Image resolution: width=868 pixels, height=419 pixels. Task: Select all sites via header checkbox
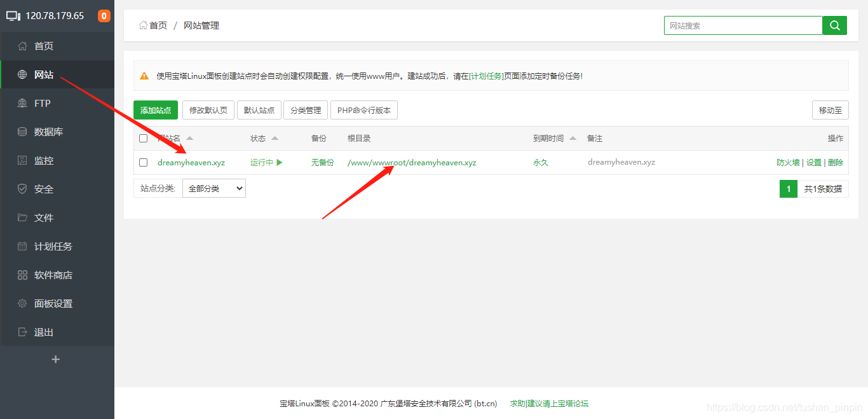143,138
